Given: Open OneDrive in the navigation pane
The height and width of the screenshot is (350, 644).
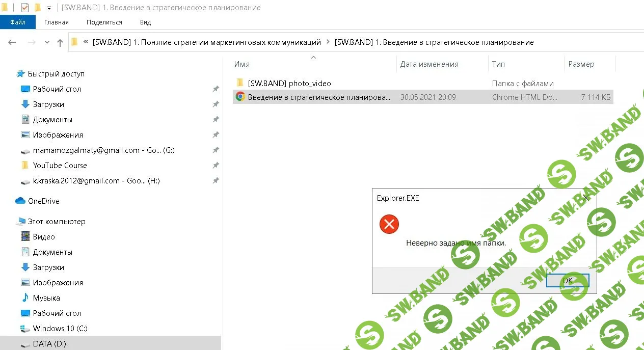Looking at the screenshot, I should point(43,201).
